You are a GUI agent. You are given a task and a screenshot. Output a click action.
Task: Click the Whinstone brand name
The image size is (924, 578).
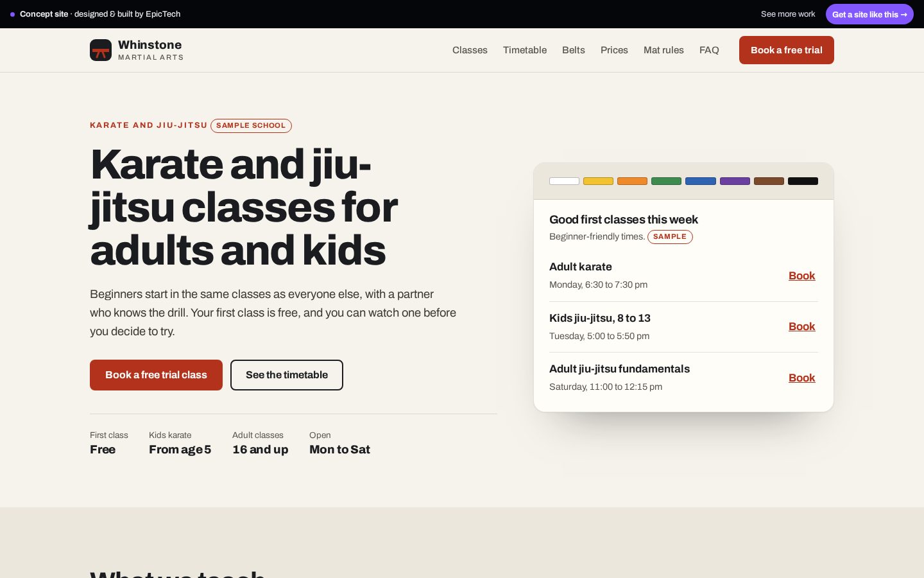[150, 45]
